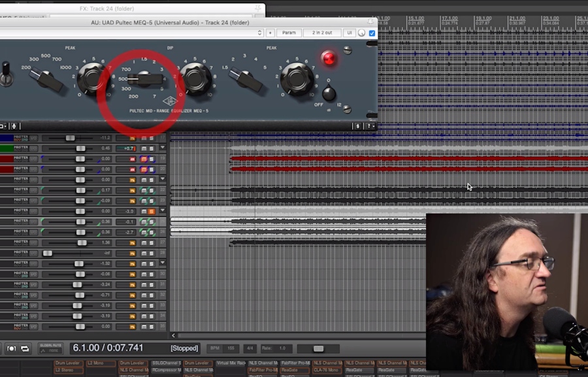Click the 6.1.00 / 0:07.741 time display

tap(108, 348)
